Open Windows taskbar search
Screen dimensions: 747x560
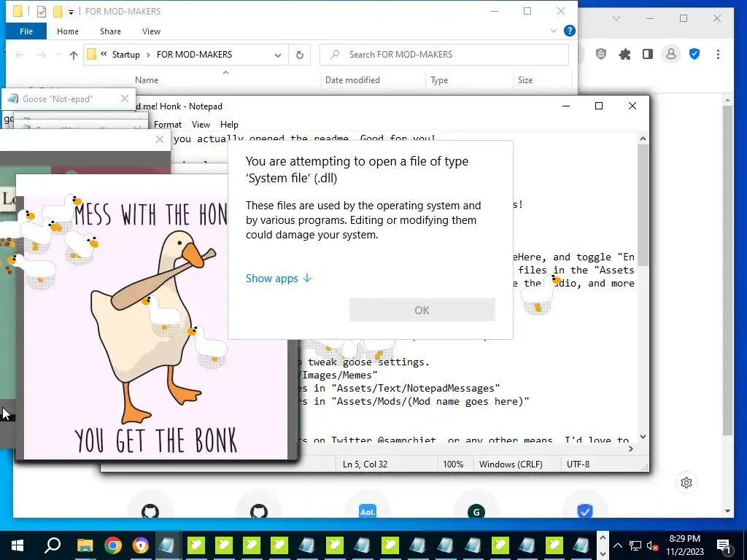53,545
